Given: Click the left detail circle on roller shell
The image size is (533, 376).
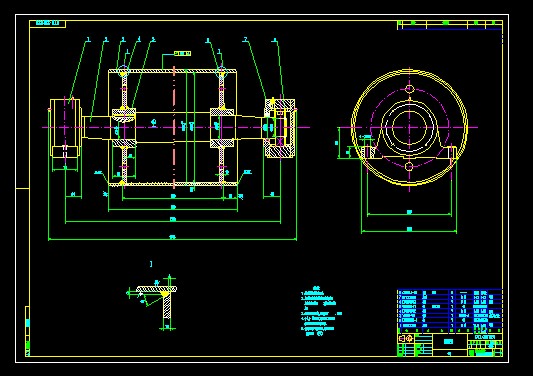Looking at the screenshot, I should 123,72.
